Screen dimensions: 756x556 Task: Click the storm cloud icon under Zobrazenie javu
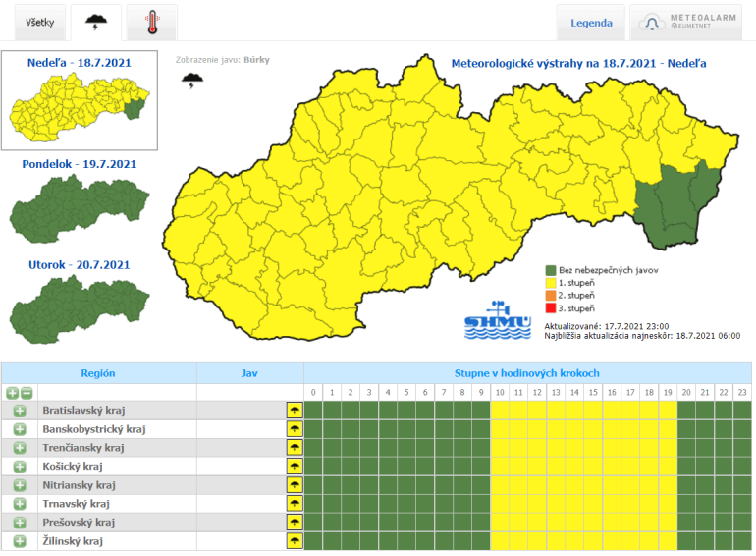[x=191, y=81]
